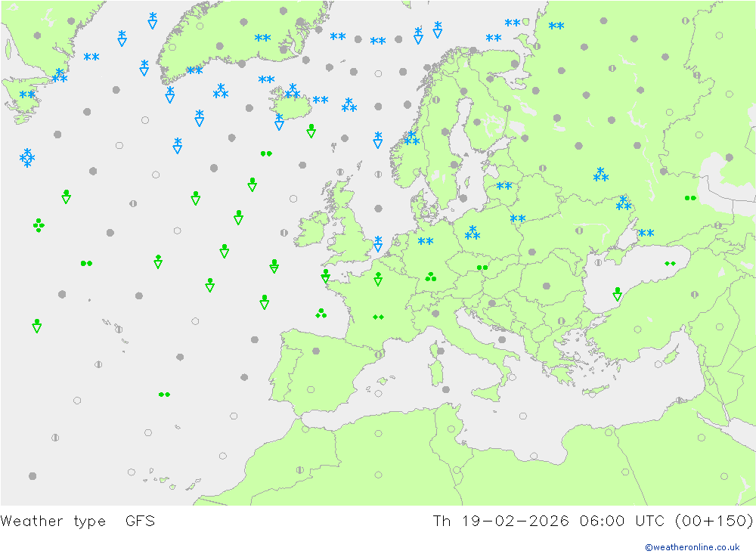Select green diamond symbol over the Black Sea
This screenshot has width=756, height=554.
coord(670,263)
